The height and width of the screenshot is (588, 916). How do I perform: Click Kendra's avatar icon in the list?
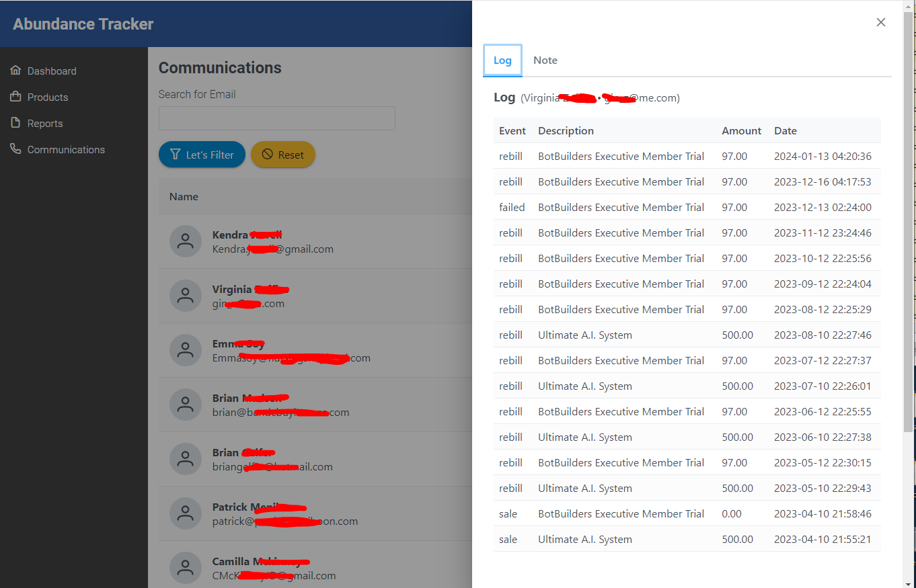[186, 241]
